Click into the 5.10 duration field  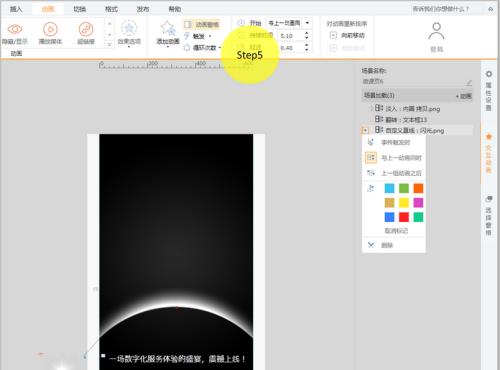pyautogui.click(x=291, y=35)
